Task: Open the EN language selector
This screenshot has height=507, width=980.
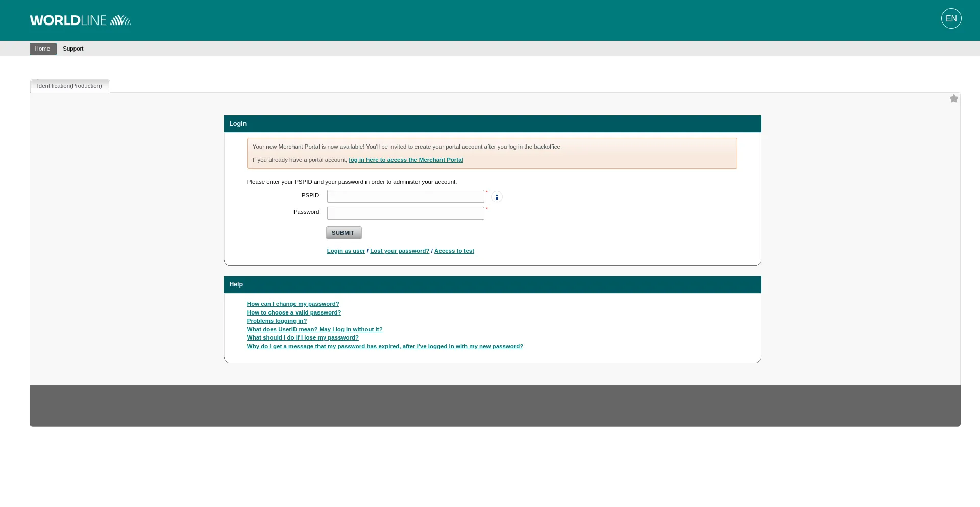Action: 951,18
